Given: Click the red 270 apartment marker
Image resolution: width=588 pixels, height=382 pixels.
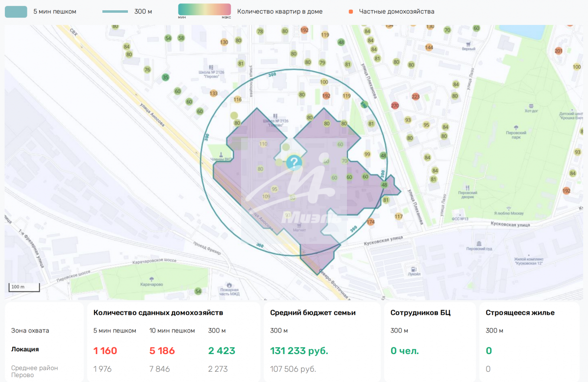Looking at the screenshot, I should pyautogui.click(x=395, y=105).
